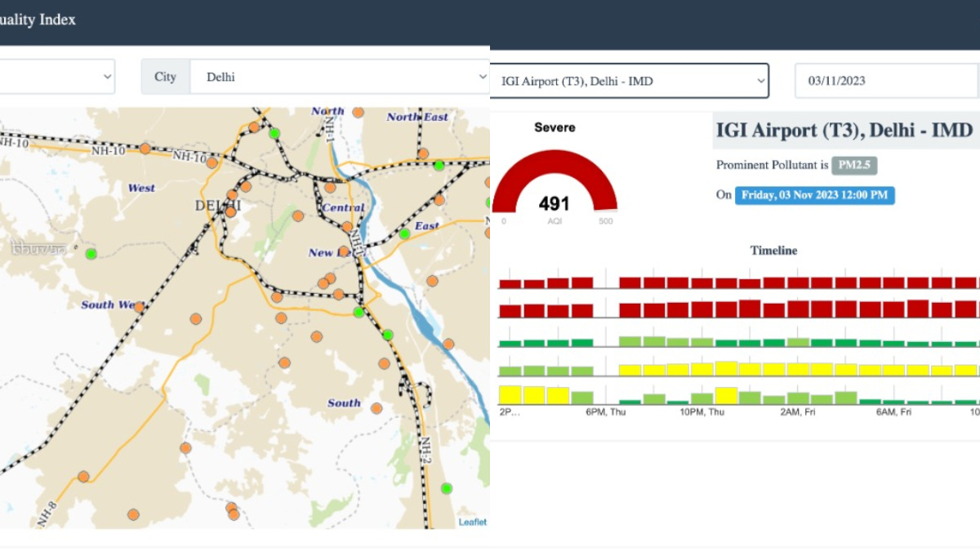Image resolution: width=980 pixels, height=551 pixels.
Task: Open the Leaflet attribution link
Action: pyautogui.click(x=472, y=522)
